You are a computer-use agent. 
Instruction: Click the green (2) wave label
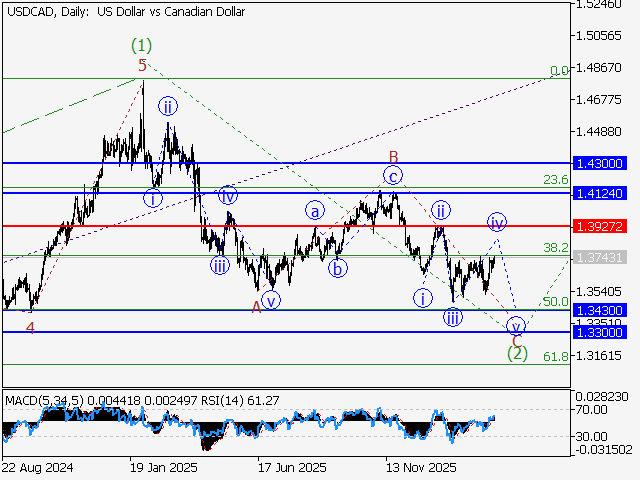[x=516, y=352]
